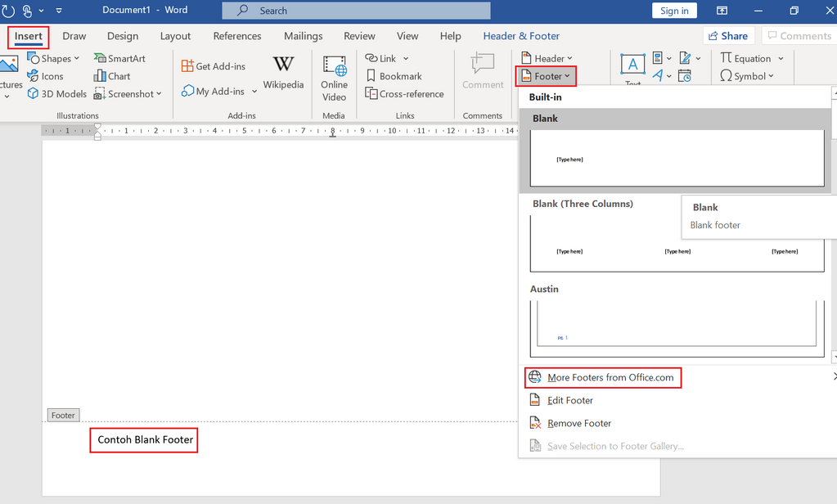This screenshot has height=504, width=837.
Task: Expand the Symbol dropdown
Action: pyautogui.click(x=746, y=76)
